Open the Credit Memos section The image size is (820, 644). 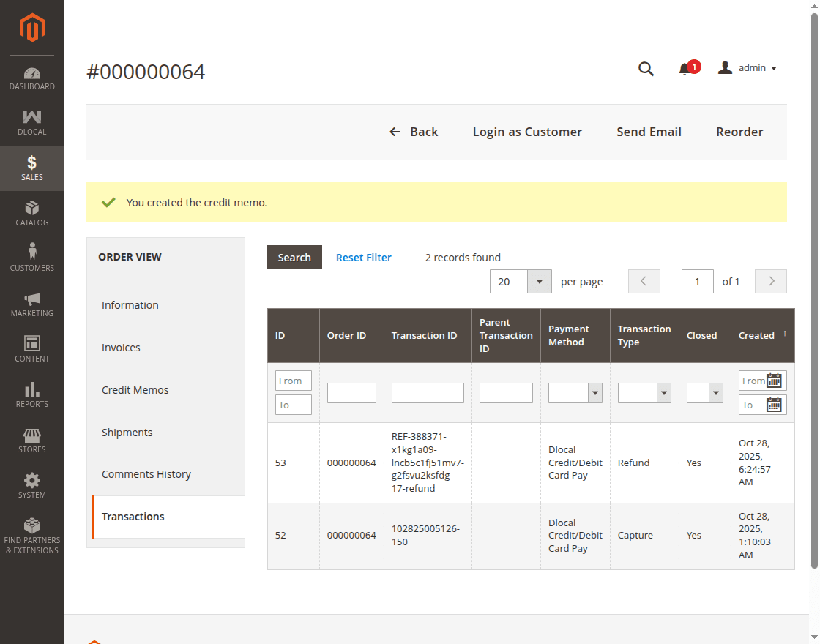(135, 389)
